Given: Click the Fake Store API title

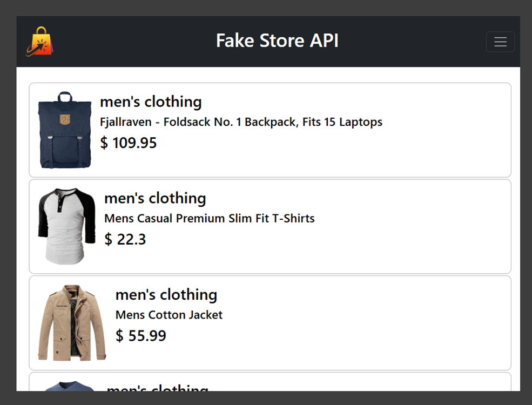Looking at the screenshot, I should click(x=277, y=41).
